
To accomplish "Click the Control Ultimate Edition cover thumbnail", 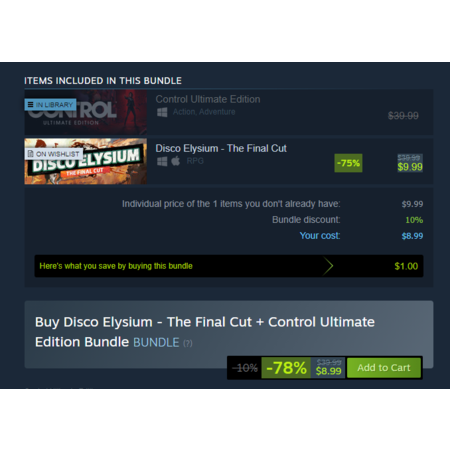I will click(86, 112).
